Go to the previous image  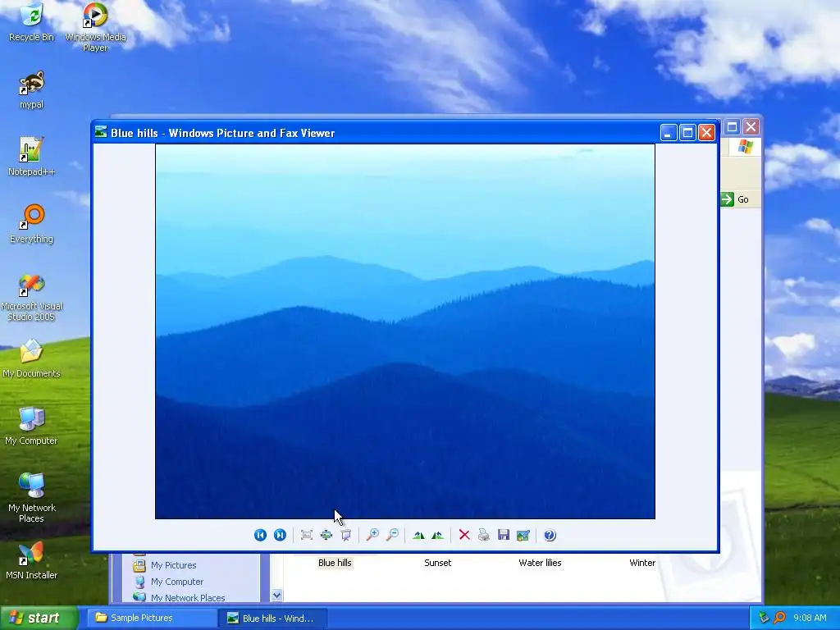click(x=260, y=535)
